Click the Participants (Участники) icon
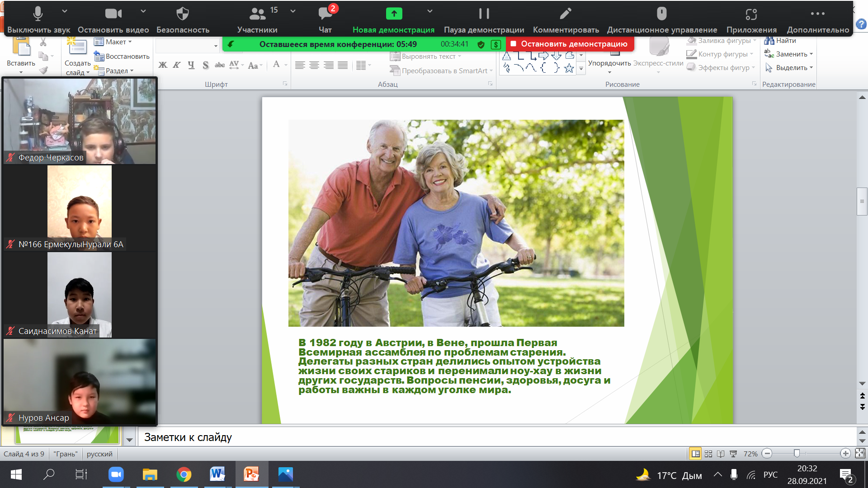 pyautogui.click(x=258, y=14)
